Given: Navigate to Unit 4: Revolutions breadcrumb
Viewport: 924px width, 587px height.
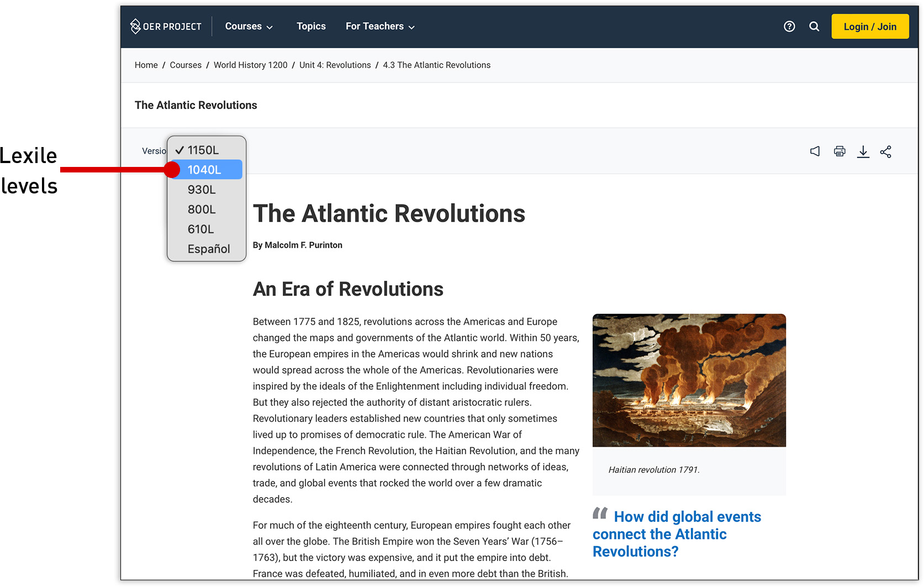Looking at the screenshot, I should point(335,65).
